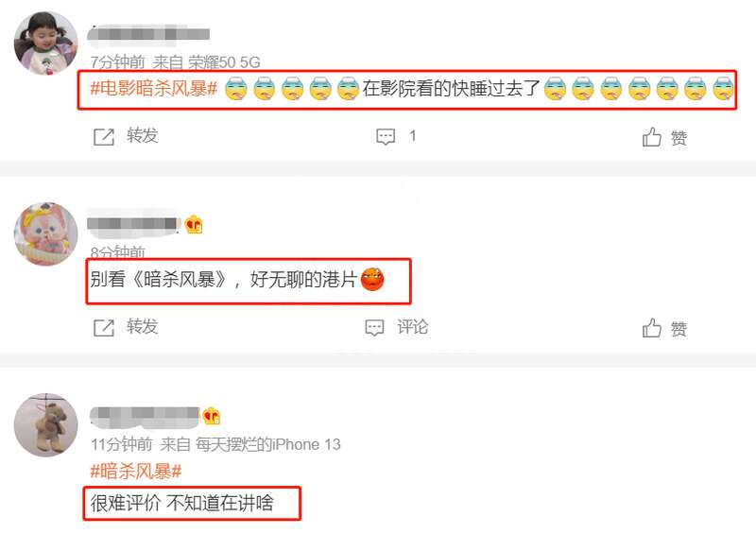Click repost icon on second post
Image resolution: width=756 pixels, height=534 pixels.
click(104, 328)
